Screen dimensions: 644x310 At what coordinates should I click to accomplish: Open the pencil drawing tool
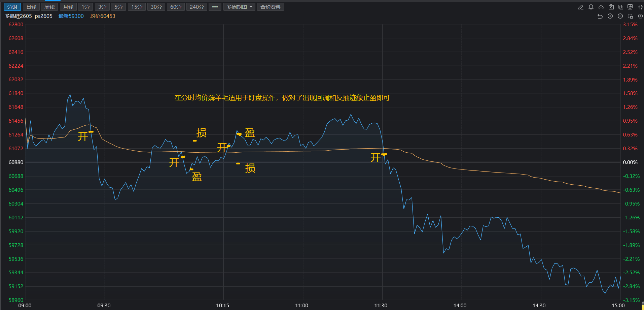[x=581, y=7]
